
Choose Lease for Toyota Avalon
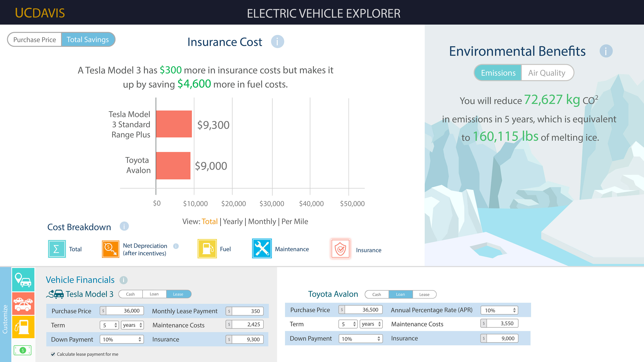pyautogui.click(x=424, y=294)
